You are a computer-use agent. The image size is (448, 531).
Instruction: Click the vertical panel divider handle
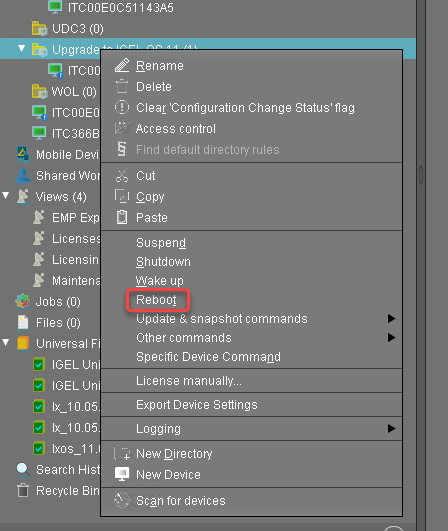(x=421, y=175)
